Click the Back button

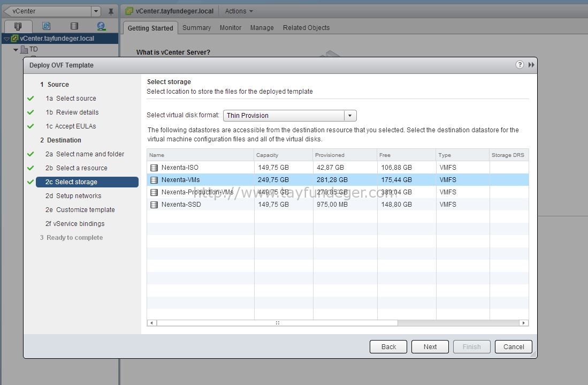(388, 347)
